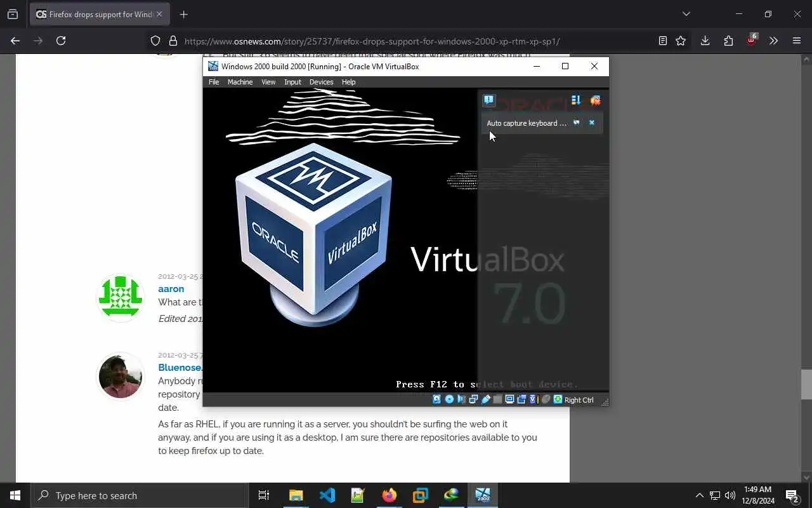812x508 pixels.
Task: Open Task View from the taskbar
Action: (x=264, y=495)
